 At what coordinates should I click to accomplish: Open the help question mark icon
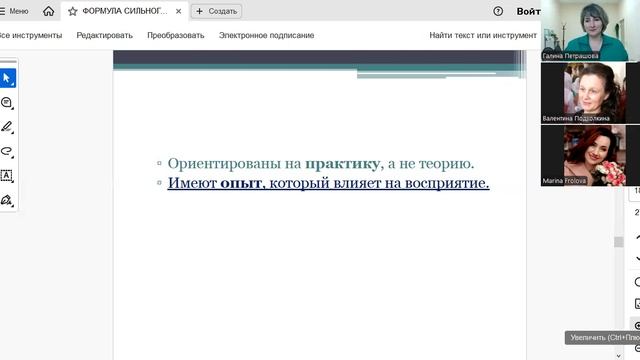[x=498, y=11]
